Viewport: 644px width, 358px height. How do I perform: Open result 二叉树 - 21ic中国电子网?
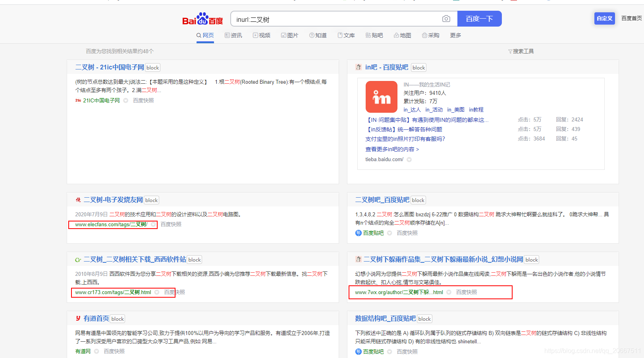click(110, 67)
